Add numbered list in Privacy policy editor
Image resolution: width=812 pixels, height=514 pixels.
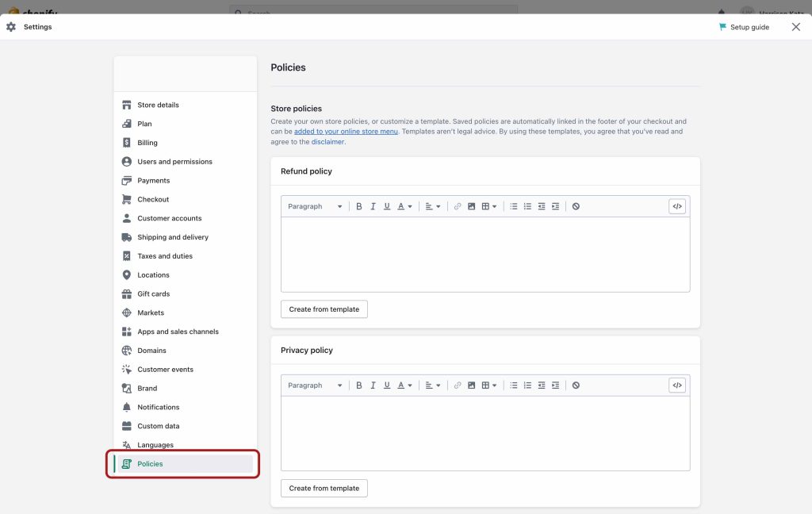click(x=527, y=385)
